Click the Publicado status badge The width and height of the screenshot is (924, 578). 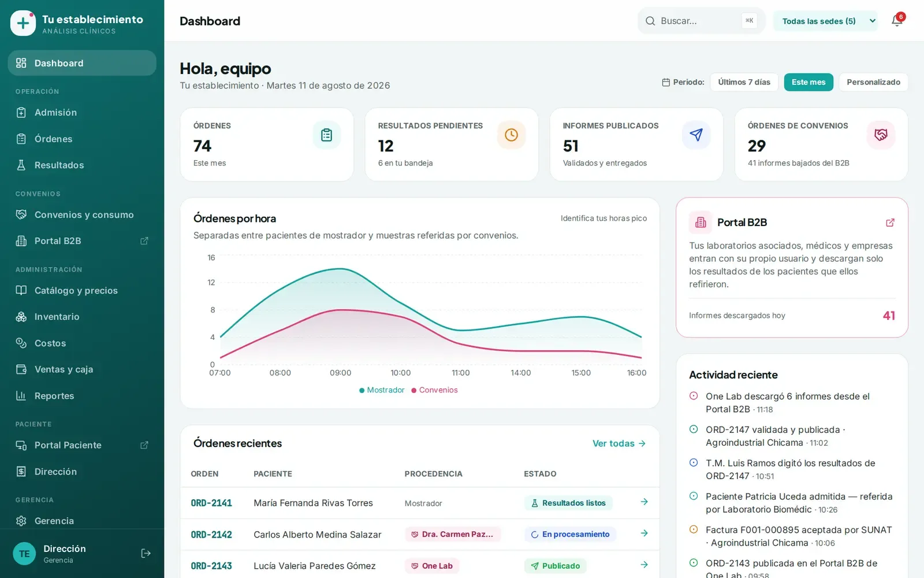click(556, 566)
